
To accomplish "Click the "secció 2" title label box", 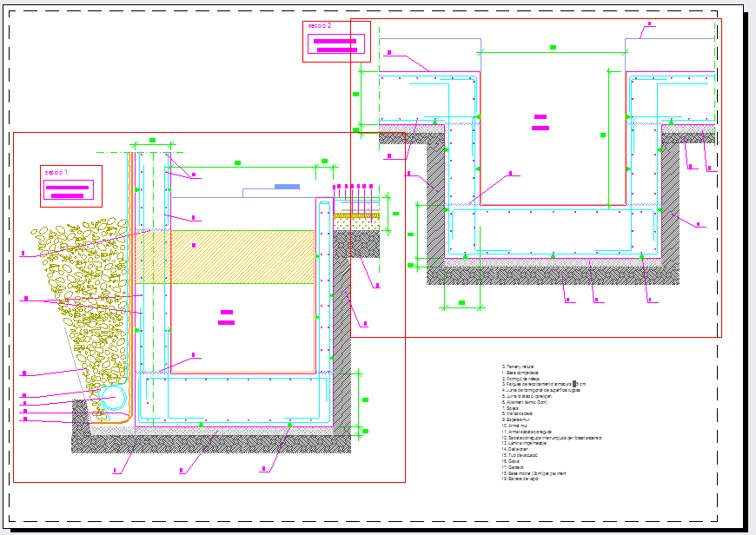I will click(x=336, y=41).
